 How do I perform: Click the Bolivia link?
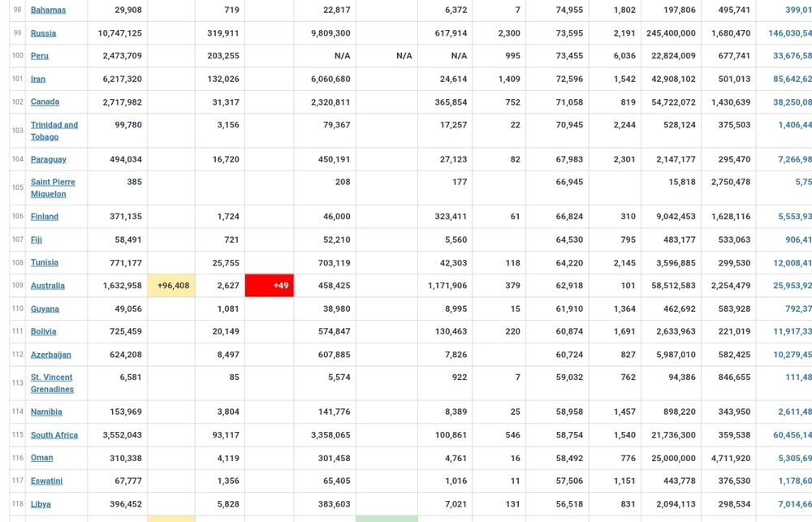click(43, 331)
